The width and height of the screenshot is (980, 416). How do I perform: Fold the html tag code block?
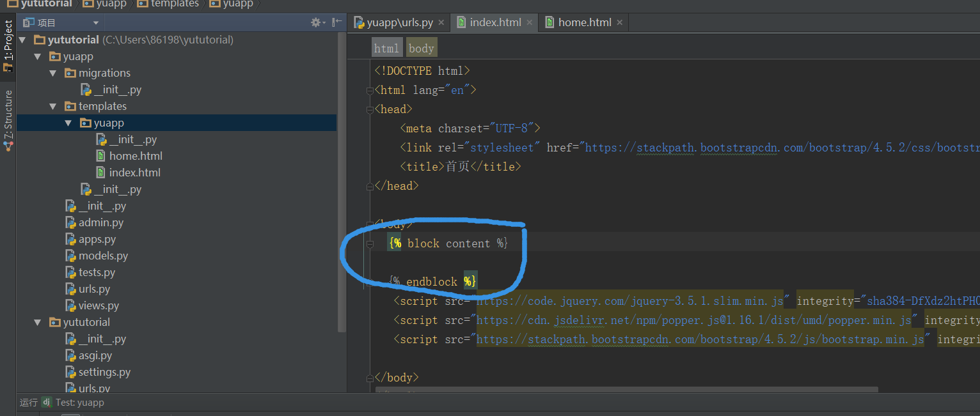tap(370, 91)
